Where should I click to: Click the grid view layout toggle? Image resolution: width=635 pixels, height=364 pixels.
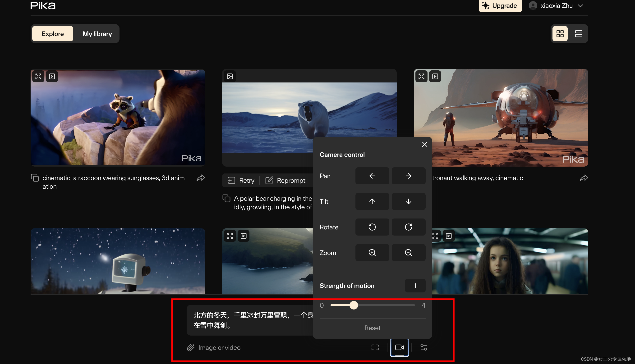click(x=560, y=34)
